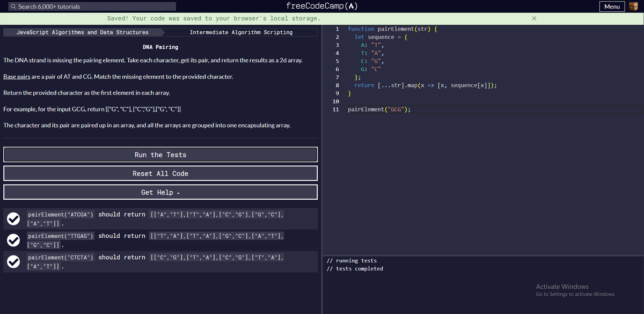The image size is (644, 314).
Task: Select the DNA Pairing heading
Action: point(160,47)
